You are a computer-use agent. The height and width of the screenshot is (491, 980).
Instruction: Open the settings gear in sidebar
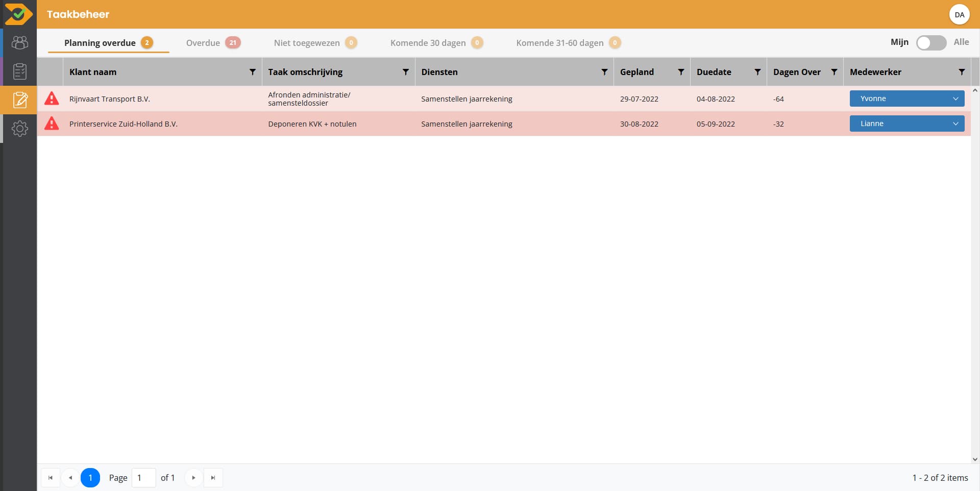[x=19, y=129]
